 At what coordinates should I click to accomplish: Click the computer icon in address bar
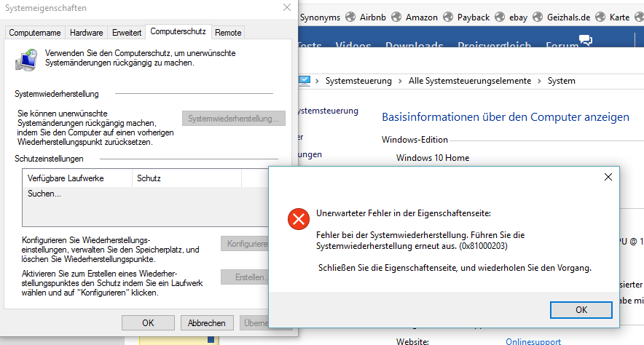[305, 80]
